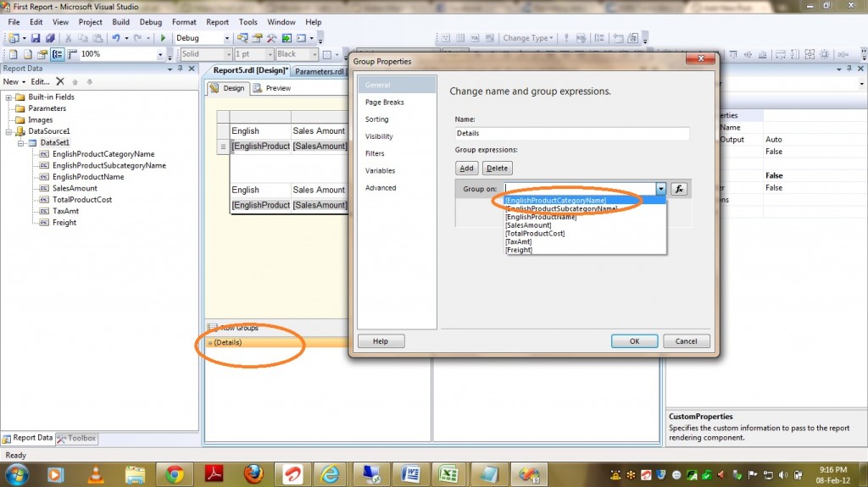
Task: Open the Format menu
Action: click(x=184, y=22)
